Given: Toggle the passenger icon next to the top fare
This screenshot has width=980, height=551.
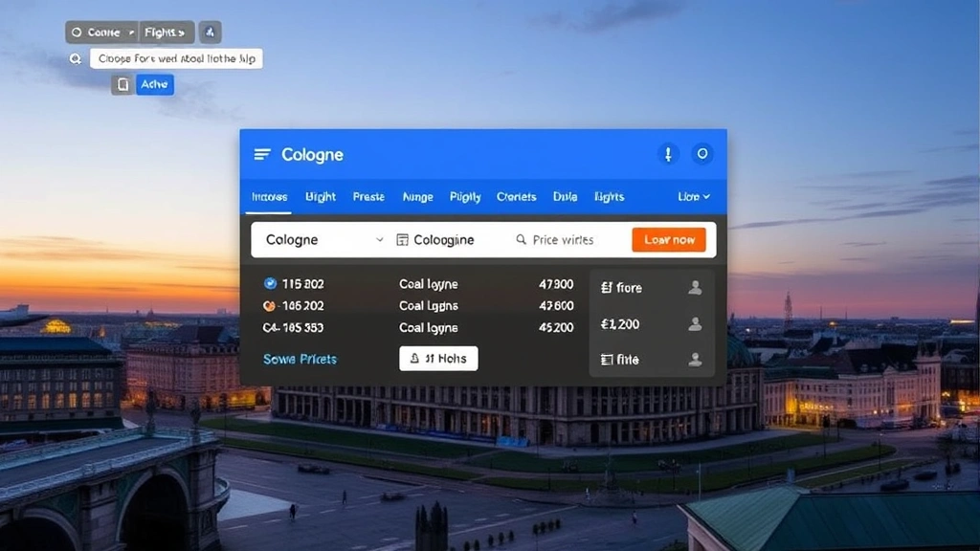Looking at the screenshot, I should tap(696, 287).
